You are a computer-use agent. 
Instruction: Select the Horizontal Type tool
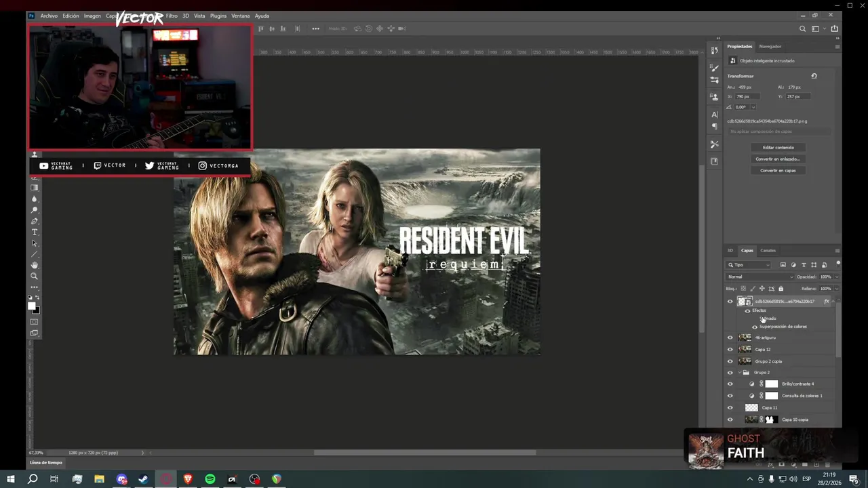[35, 232]
